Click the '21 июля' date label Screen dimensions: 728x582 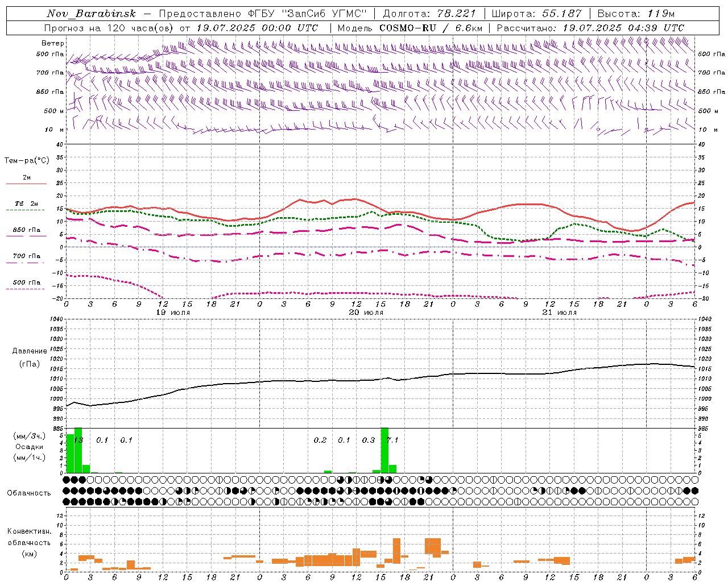560,313
